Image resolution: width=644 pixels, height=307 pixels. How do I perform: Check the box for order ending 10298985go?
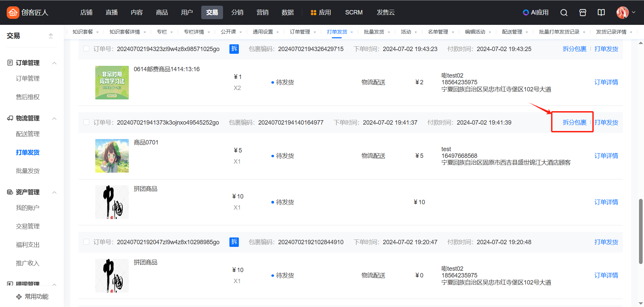click(87, 242)
